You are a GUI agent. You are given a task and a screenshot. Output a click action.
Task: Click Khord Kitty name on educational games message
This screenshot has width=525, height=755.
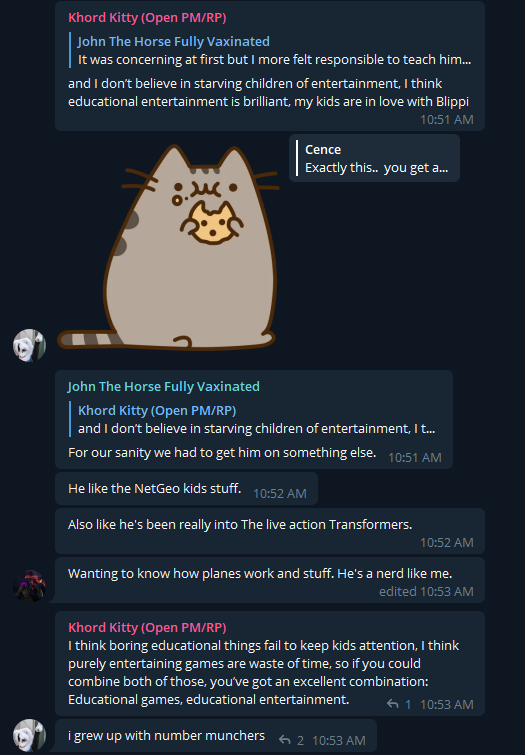click(x=147, y=627)
